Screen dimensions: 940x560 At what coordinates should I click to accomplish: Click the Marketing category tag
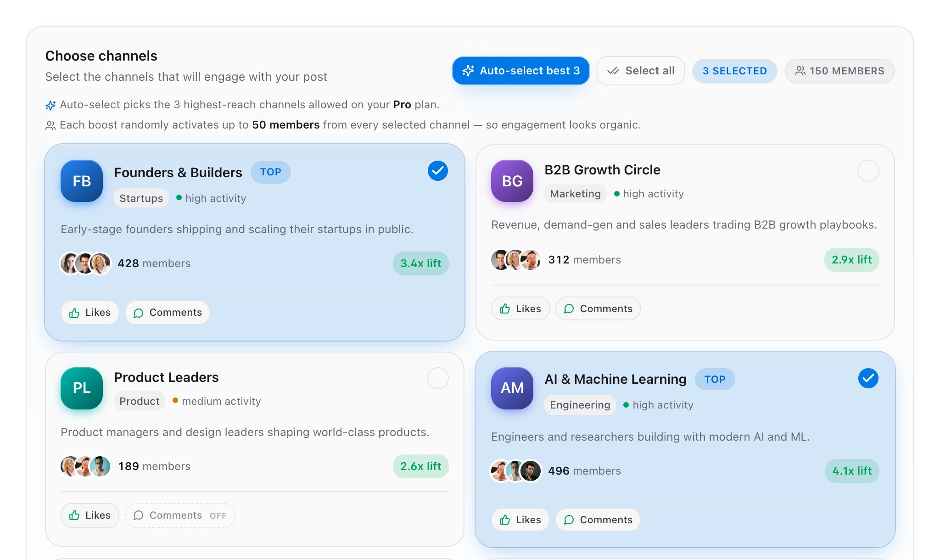pyautogui.click(x=575, y=194)
